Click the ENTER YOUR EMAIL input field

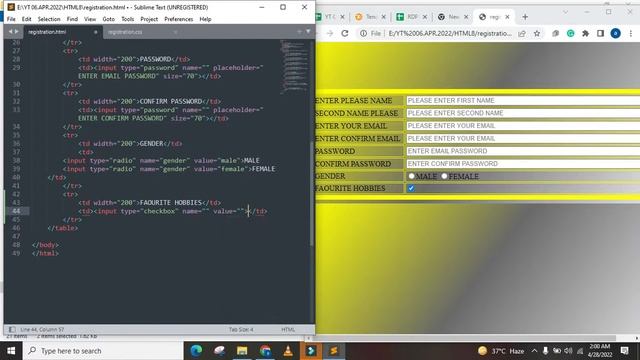pos(523,126)
